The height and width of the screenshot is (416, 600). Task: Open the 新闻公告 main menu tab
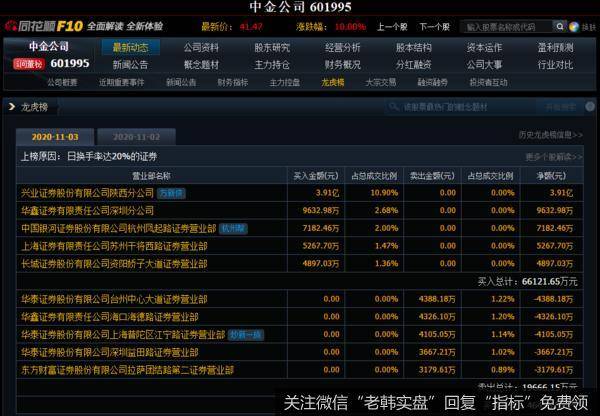(x=130, y=65)
